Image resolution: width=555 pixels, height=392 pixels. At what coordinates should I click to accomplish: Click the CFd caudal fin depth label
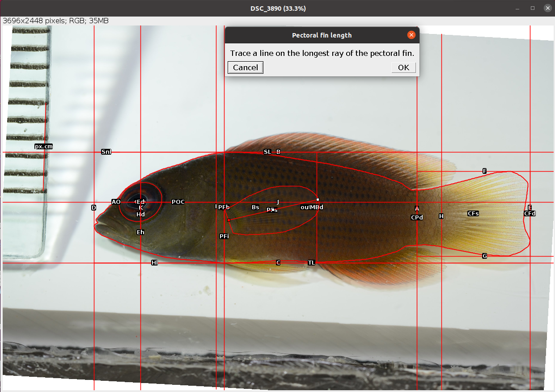point(530,214)
